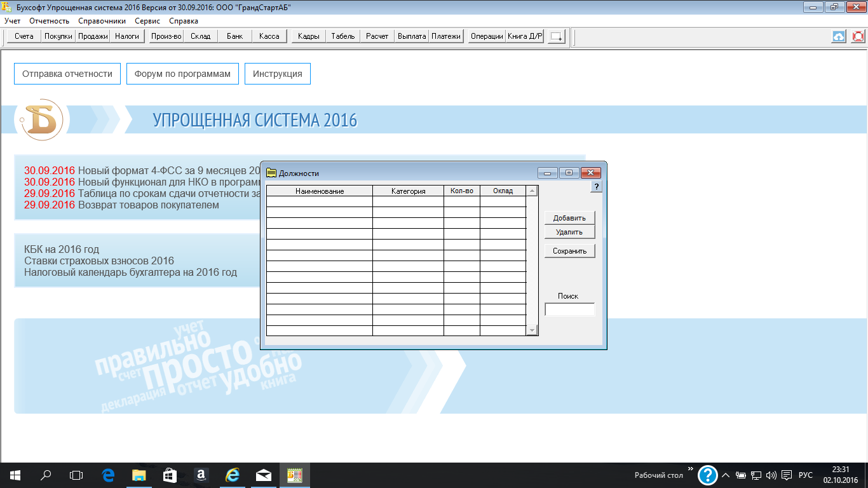Open the Кадры toolbar section
This screenshot has height=488, width=868.
308,36
